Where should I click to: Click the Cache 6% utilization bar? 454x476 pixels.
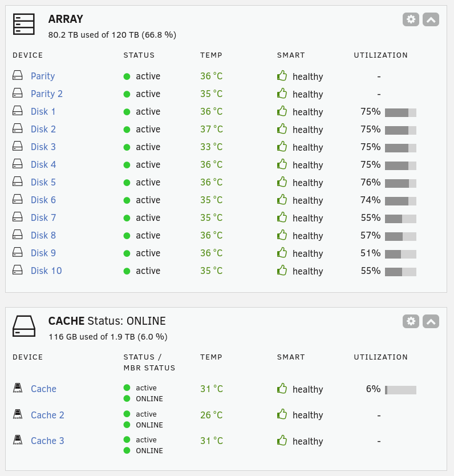point(400,390)
